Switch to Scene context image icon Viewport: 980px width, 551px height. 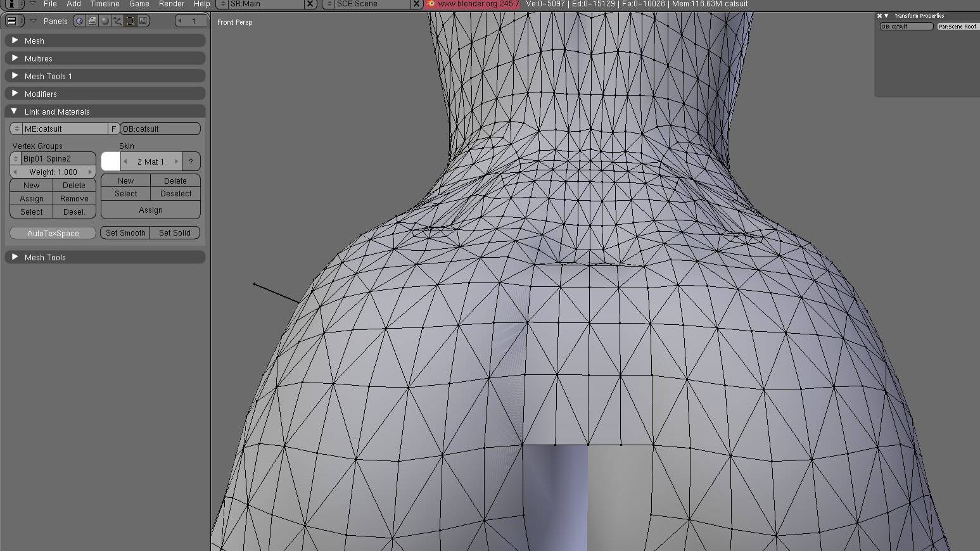pos(143,21)
